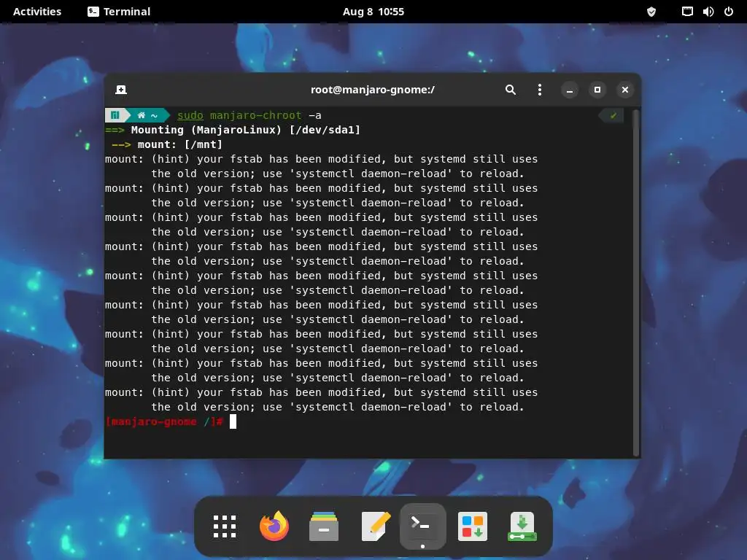747x560 pixels.
Task: Click the window title 'root@manjaro-gnome:/'
Action: pos(373,90)
